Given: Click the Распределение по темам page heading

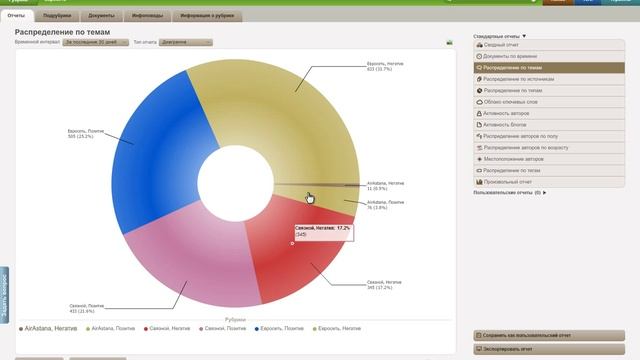Looking at the screenshot, I should tap(62, 32).
